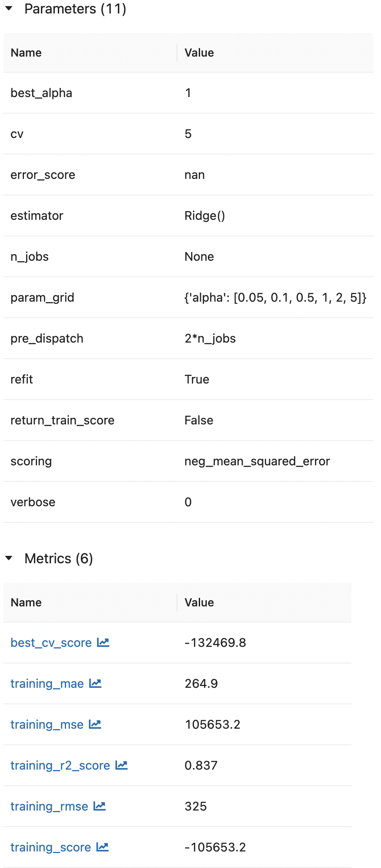Click chart icon next to training_score
Image resolution: width=381 pixels, height=868 pixels.
[x=102, y=847]
